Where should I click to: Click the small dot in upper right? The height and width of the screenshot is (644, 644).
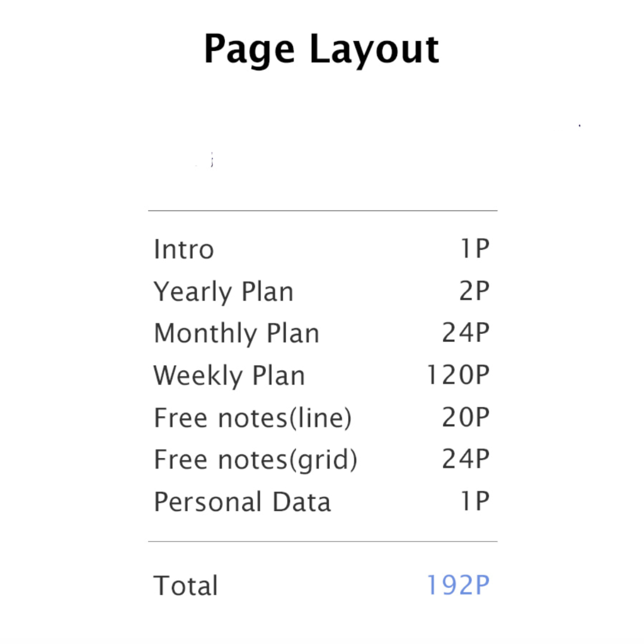point(580,126)
